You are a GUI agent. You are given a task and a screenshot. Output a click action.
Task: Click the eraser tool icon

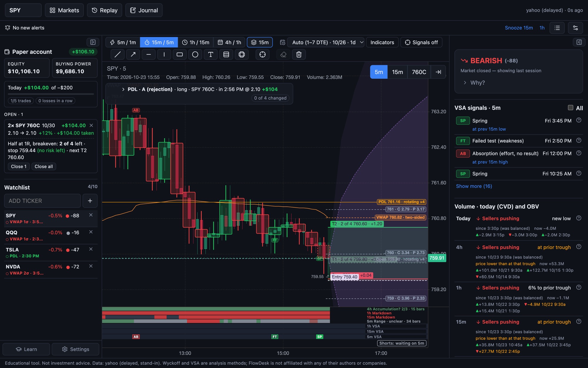(x=283, y=54)
